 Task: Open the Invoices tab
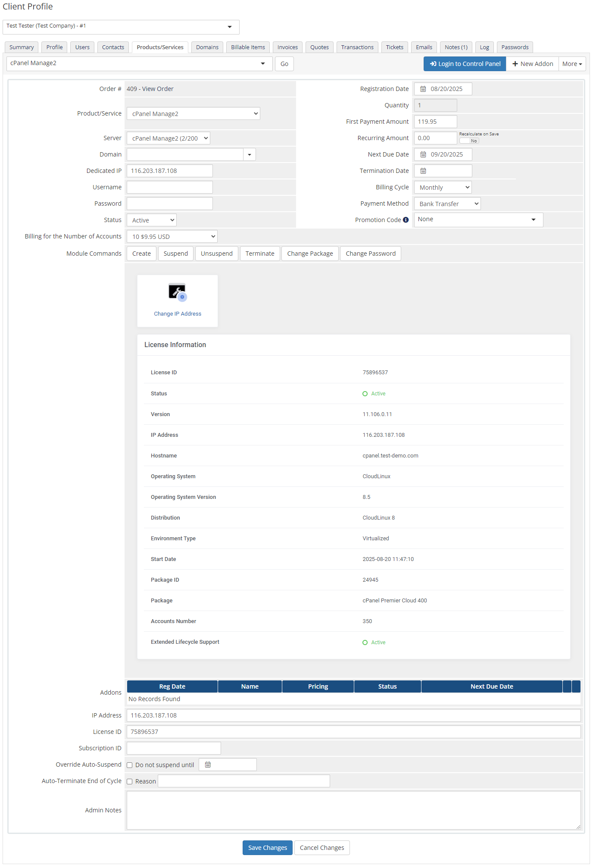point(287,47)
